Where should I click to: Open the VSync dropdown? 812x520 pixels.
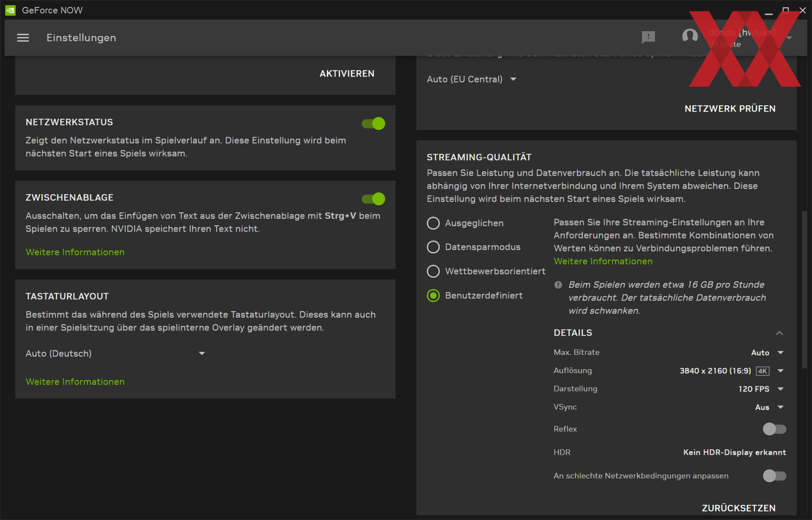click(x=770, y=407)
